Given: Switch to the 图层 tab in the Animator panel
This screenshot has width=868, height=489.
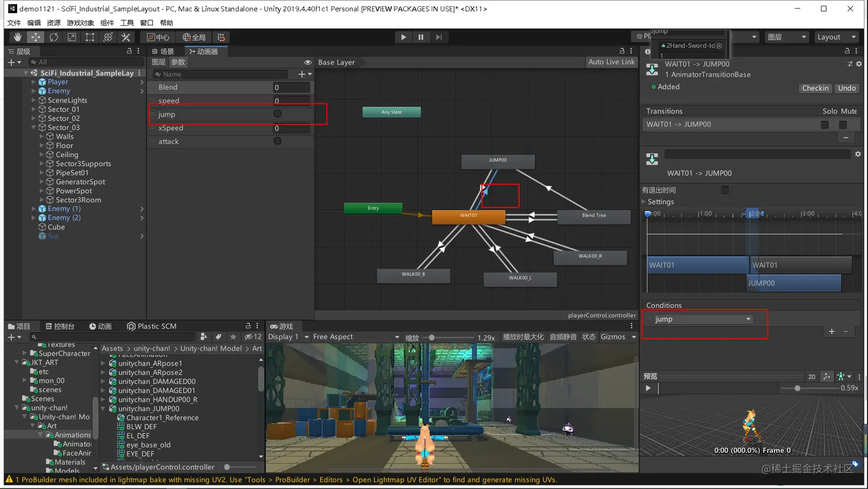Looking at the screenshot, I should point(158,62).
